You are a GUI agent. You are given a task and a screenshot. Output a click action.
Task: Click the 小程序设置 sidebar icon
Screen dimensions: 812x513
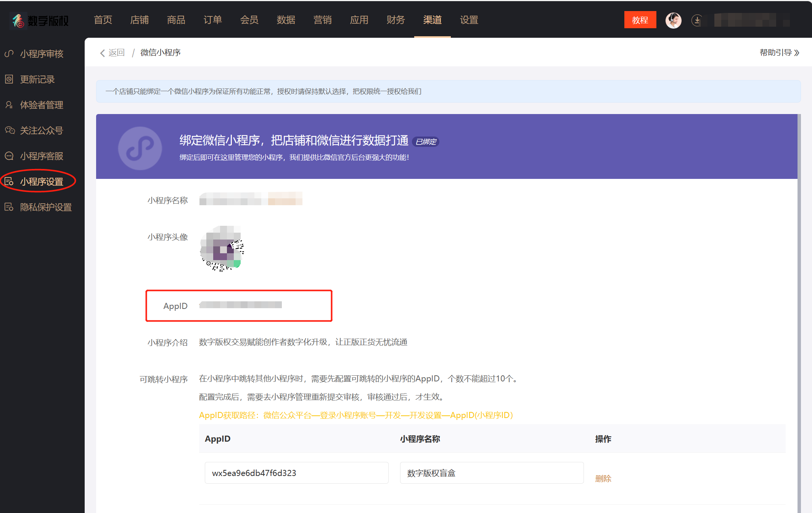click(9, 182)
